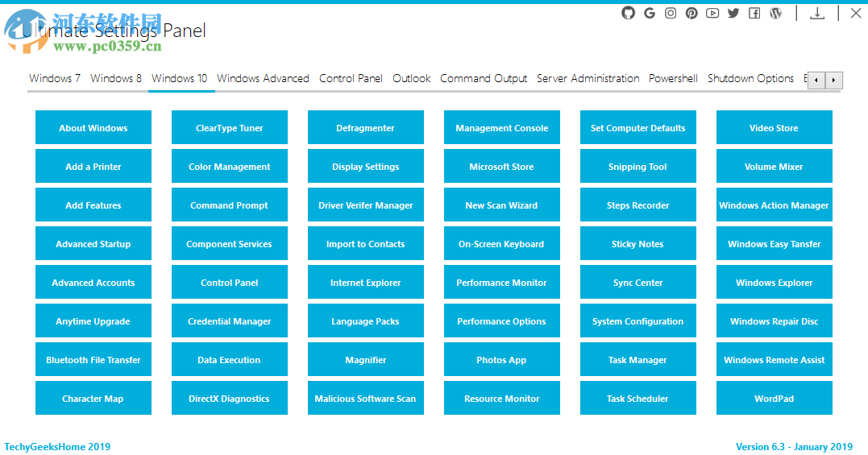Select the Windows 10 tab
This screenshot has height=455, width=868.
click(180, 78)
